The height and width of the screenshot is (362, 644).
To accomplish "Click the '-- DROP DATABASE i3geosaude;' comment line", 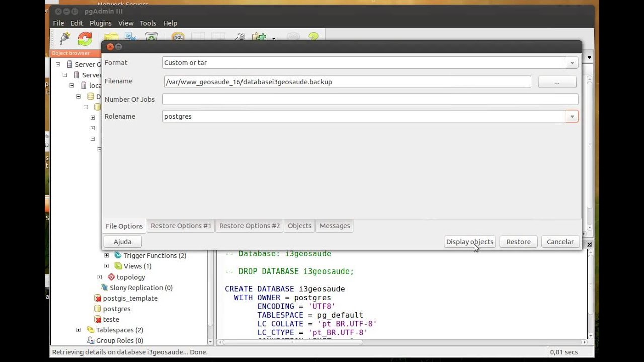I will coord(289,271).
